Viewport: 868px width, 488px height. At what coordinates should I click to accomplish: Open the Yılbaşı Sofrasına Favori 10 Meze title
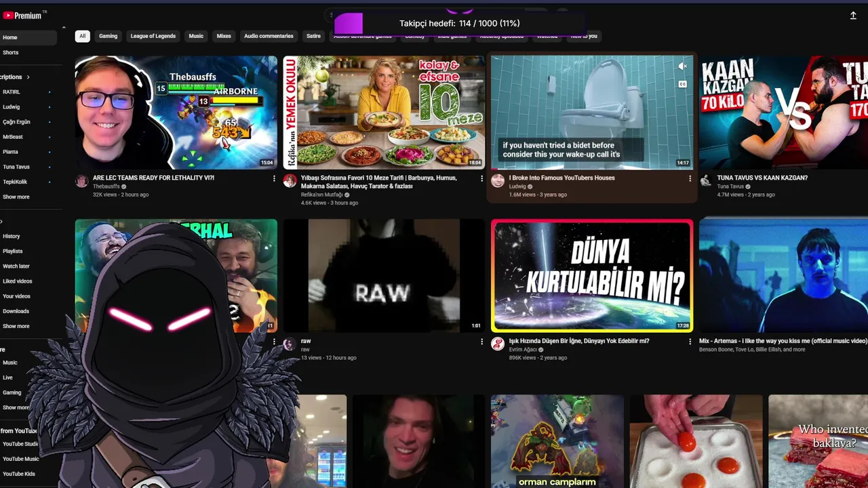pos(378,182)
